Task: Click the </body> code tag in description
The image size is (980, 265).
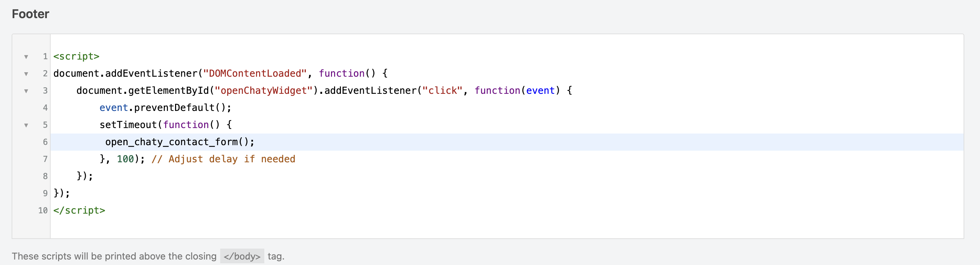Action: [242, 256]
